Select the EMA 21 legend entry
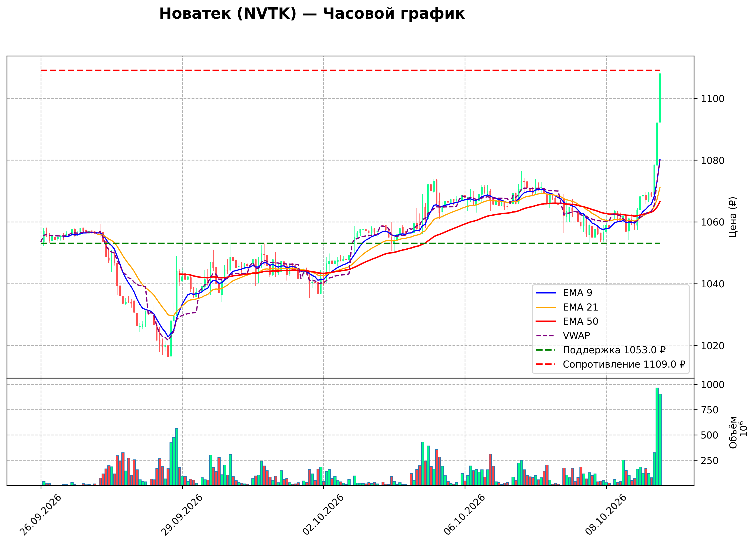 coord(567,307)
